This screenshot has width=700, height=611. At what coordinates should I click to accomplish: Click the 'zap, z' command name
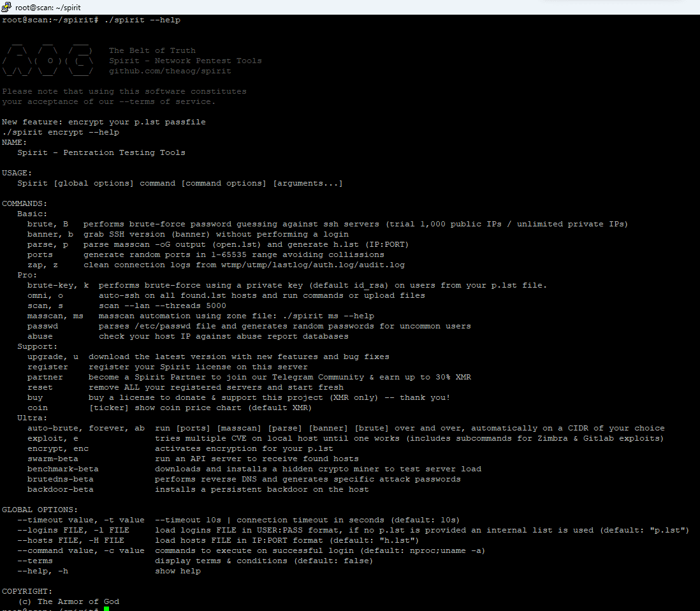[43, 265]
